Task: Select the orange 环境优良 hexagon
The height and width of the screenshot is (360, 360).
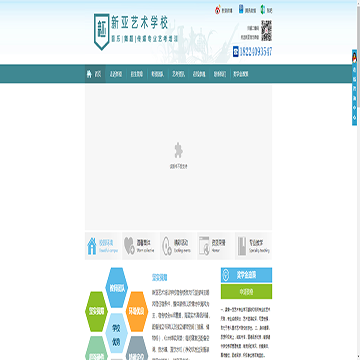Action: point(137,312)
